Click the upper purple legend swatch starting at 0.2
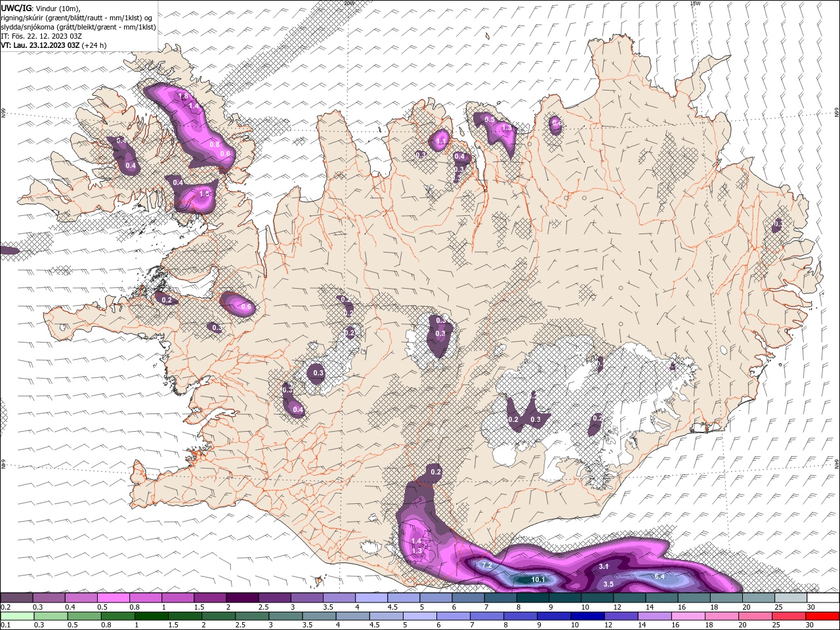The height and width of the screenshot is (630, 840). 16,597
